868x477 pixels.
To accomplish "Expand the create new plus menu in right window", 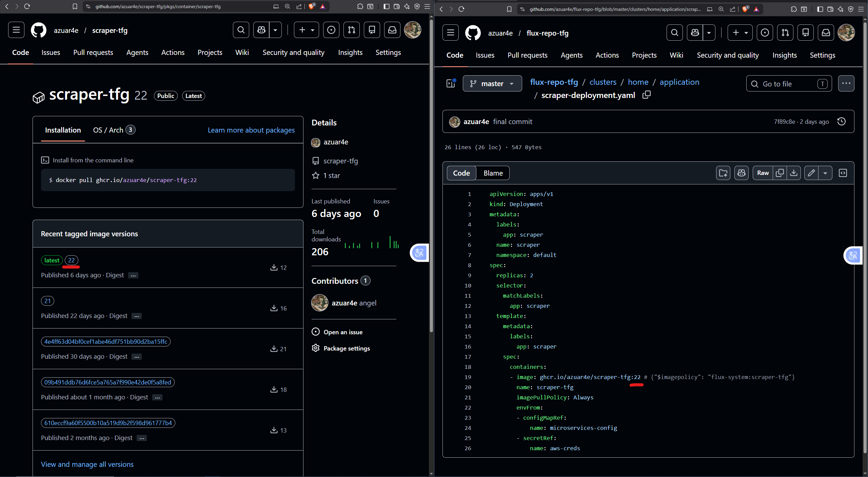I will pyautogui.click(x=740, y=33).
